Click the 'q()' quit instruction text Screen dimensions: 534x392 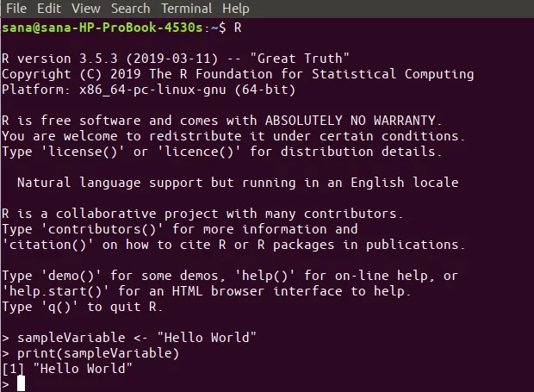coord(59,307)
